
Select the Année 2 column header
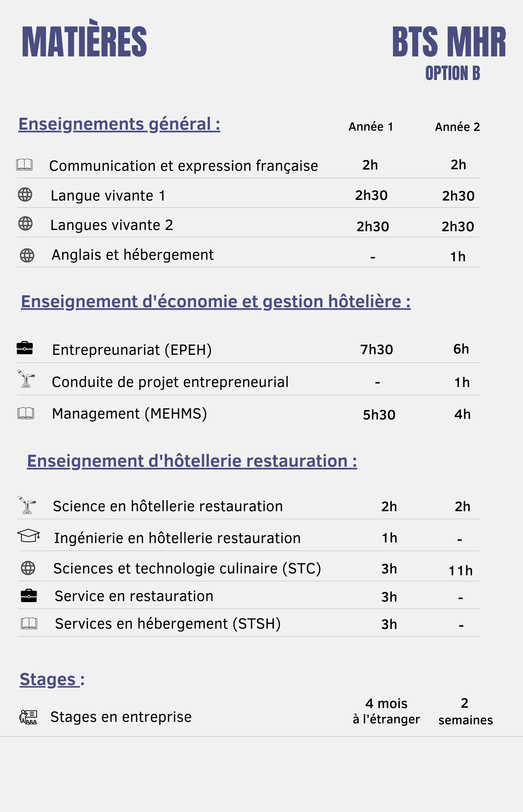click(x=457, y=127)
